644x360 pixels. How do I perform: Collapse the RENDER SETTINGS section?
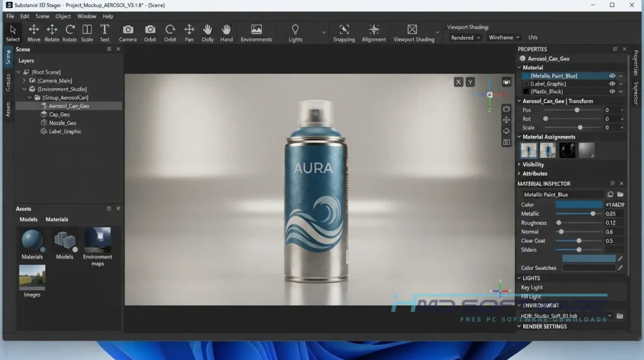coord(519,326)
